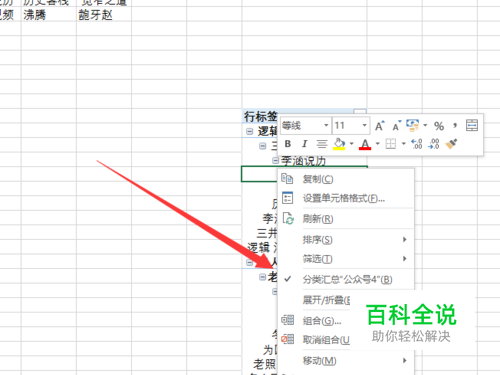Viewport: 500px width, 375px height.
Task: Choose 组合(G)... menu item
Action: coord(322,321)
